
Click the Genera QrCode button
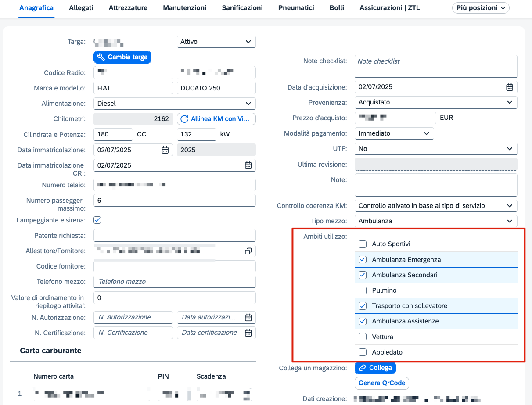(x=382, y=383)
